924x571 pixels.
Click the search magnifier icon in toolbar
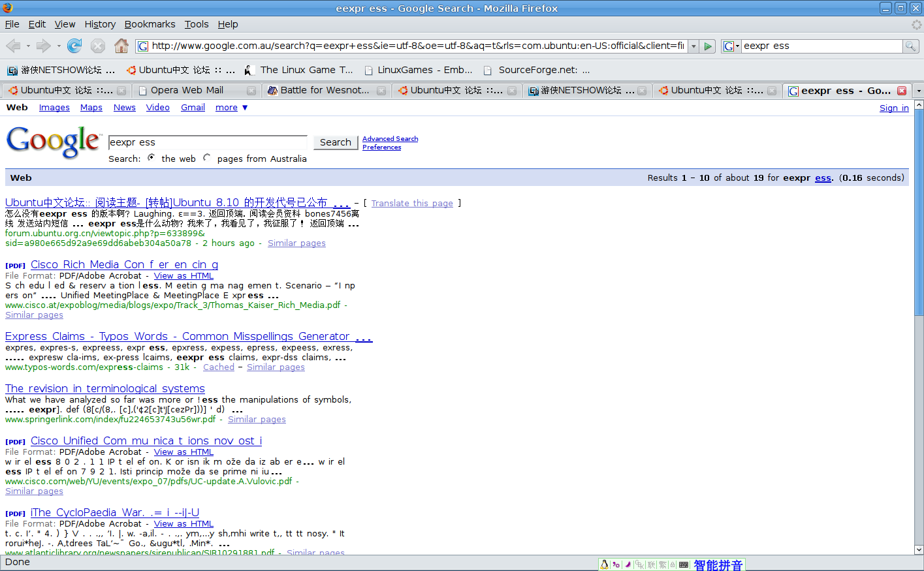(910, 46)
